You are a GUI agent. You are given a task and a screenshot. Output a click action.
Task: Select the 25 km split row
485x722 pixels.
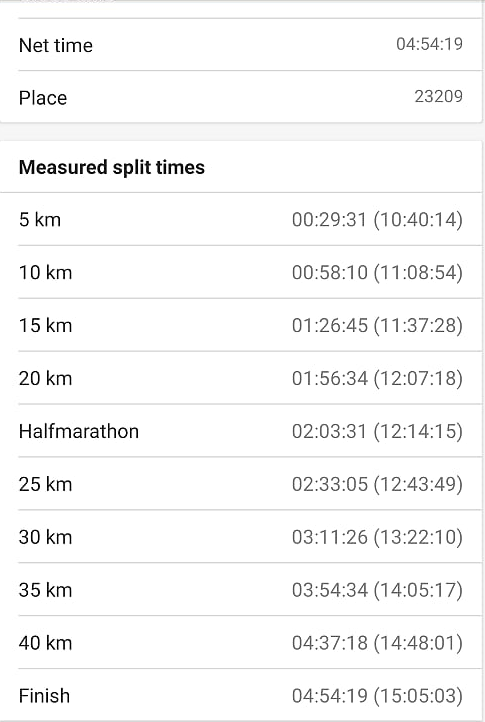(240, 484)
